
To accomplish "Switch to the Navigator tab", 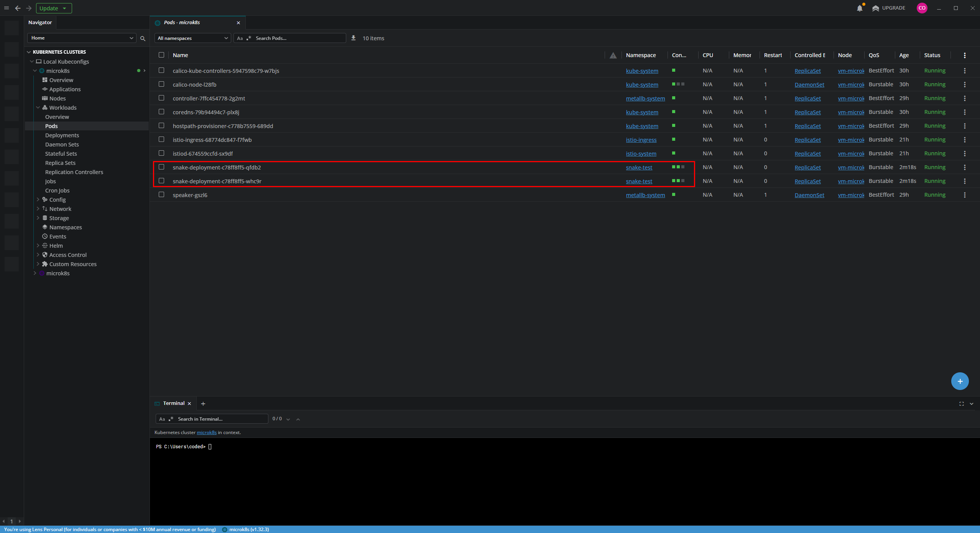I will (x=40, y=23).
